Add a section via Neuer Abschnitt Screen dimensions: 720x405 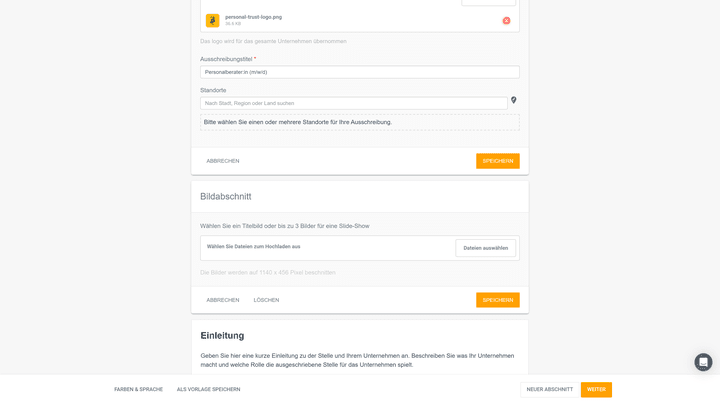(549, 389)
